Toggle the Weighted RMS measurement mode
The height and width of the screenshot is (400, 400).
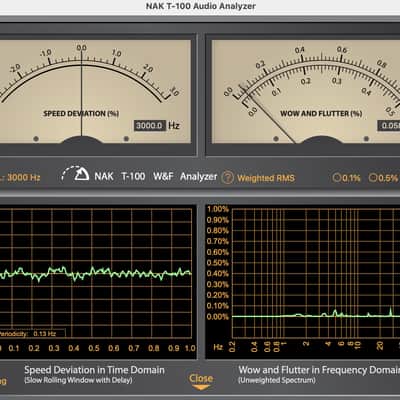pyautogui.click(x=266, y=178)
